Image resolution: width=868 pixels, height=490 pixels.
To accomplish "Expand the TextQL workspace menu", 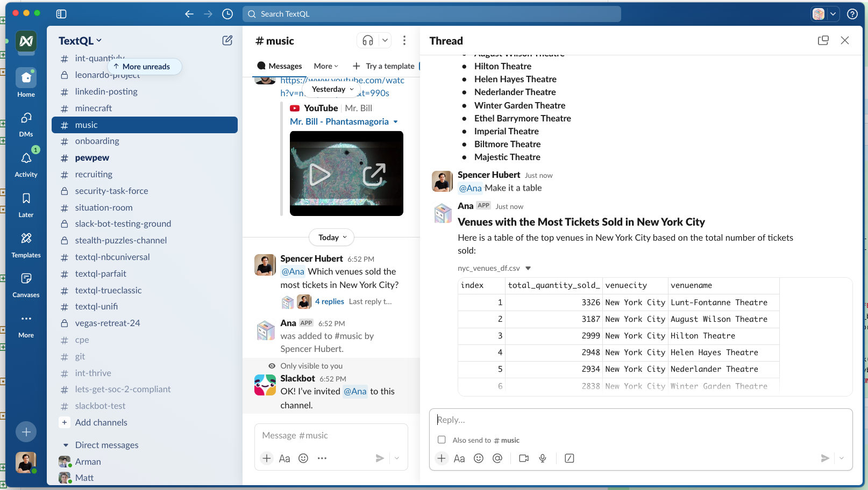I will pos(80,41).
